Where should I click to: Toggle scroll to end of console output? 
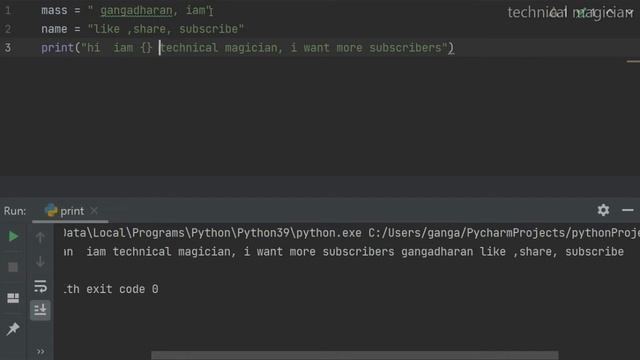click(x=40, y=310)
